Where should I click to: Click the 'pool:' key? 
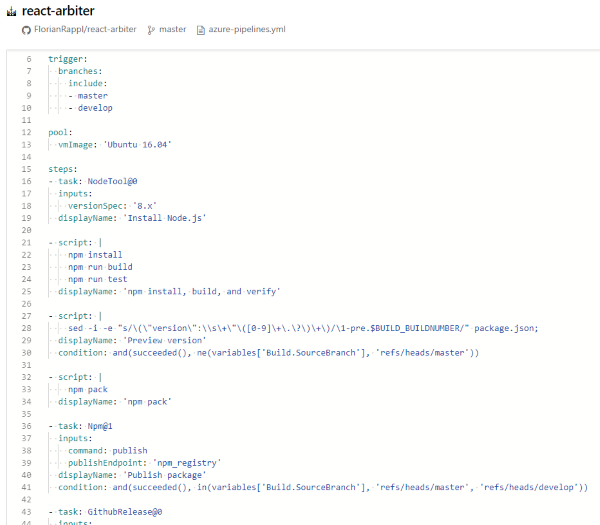(x=60, y=133)
